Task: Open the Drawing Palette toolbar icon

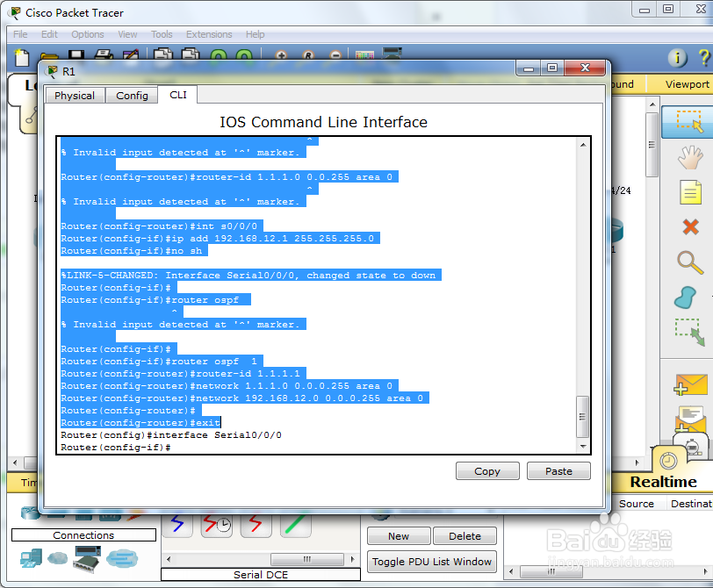Action: tap(364, 54)
